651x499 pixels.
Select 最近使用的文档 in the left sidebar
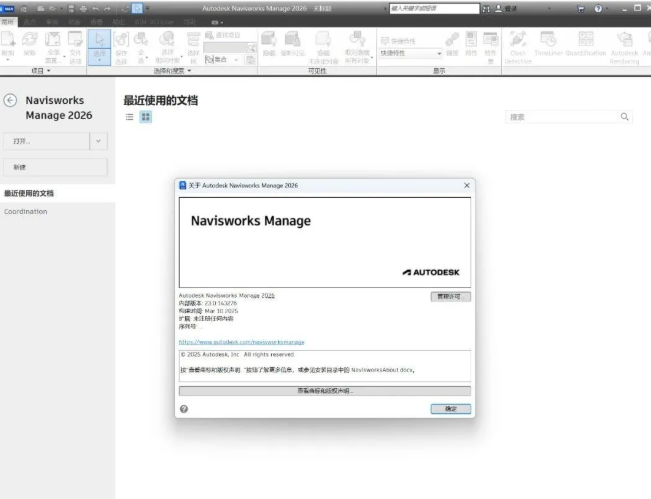(57, 193)
